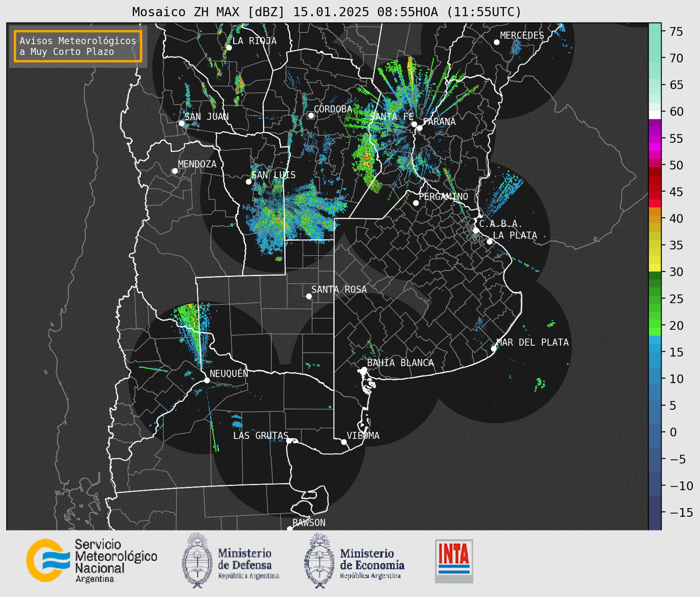The image size is (700, 597).
Task: Click the MAR DEL PLATA label text
Action: coord(533,342)
